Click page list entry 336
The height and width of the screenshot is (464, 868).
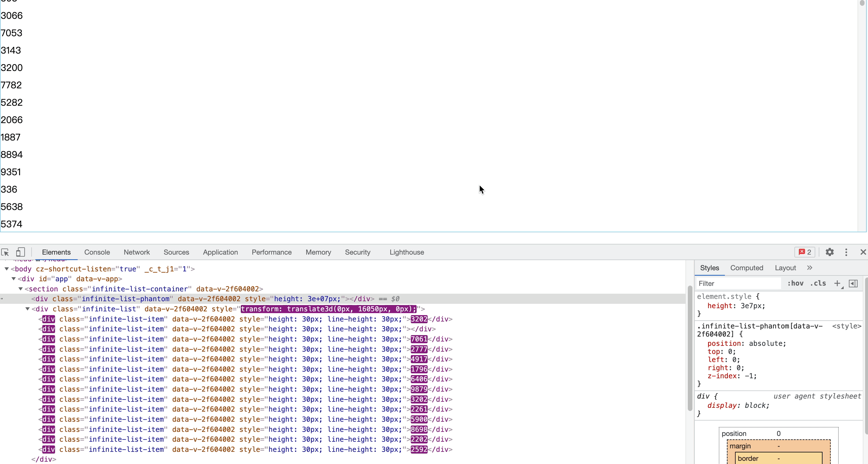tap(9, 189)
